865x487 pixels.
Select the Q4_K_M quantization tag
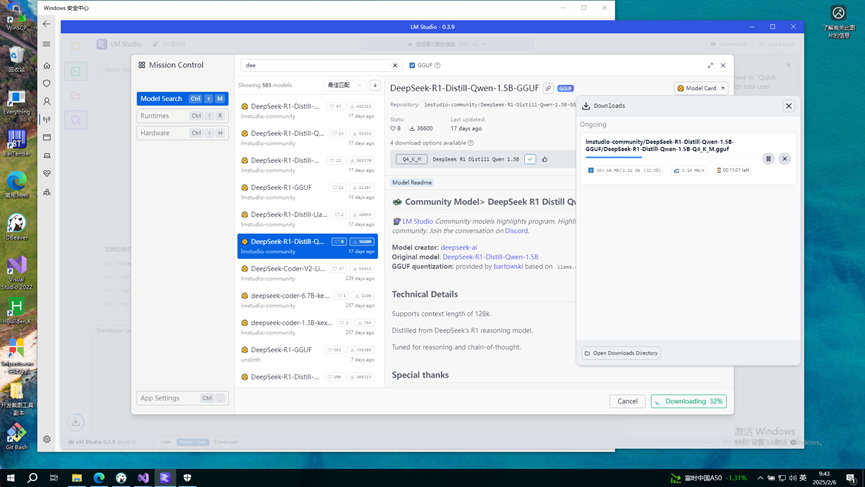[412, 159]
